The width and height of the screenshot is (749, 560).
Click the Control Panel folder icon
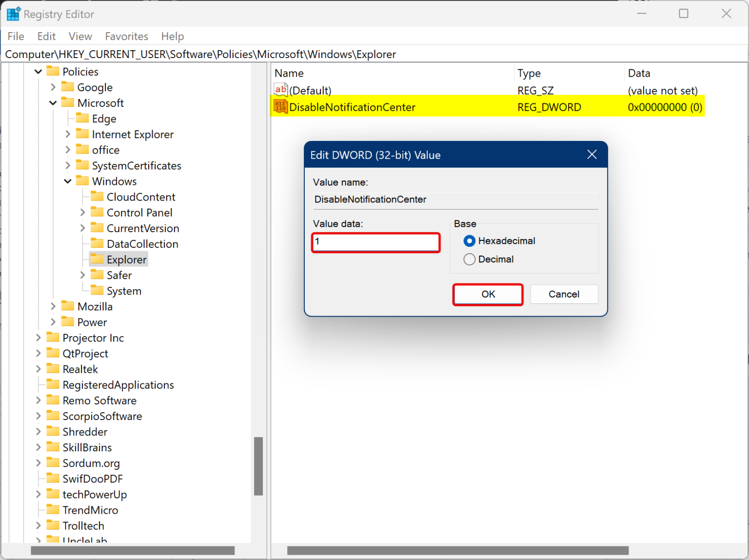pos(97,212)
